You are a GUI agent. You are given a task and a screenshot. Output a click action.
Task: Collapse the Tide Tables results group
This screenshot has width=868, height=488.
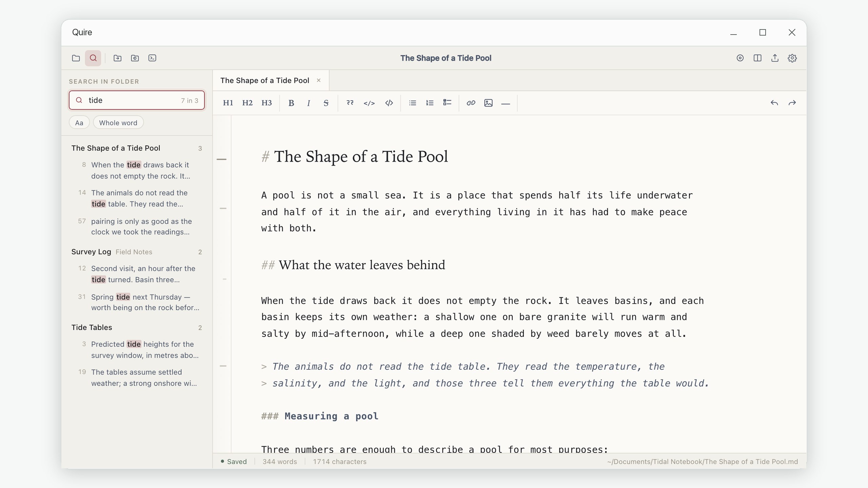coord(136,327)
